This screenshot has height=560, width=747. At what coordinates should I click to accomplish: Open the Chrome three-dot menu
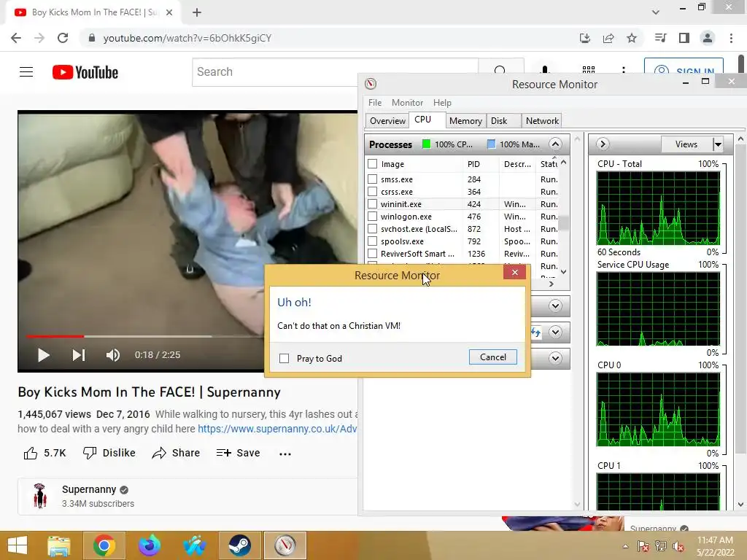(x=731, y=38)
